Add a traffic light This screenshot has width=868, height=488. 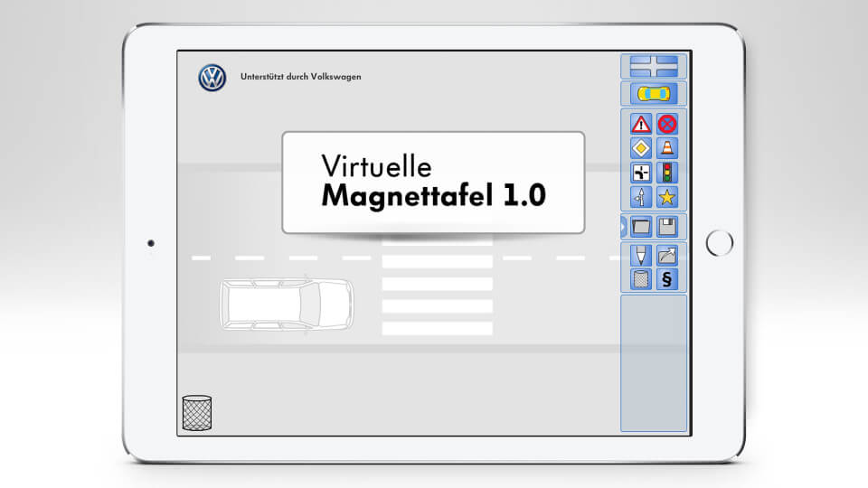[667, 173]
